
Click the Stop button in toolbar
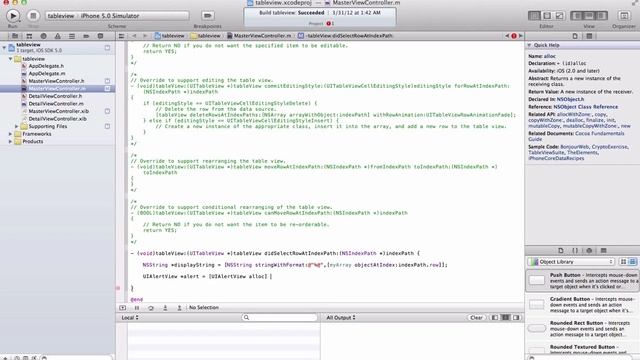pyautogui.click(x=33, y=16)
